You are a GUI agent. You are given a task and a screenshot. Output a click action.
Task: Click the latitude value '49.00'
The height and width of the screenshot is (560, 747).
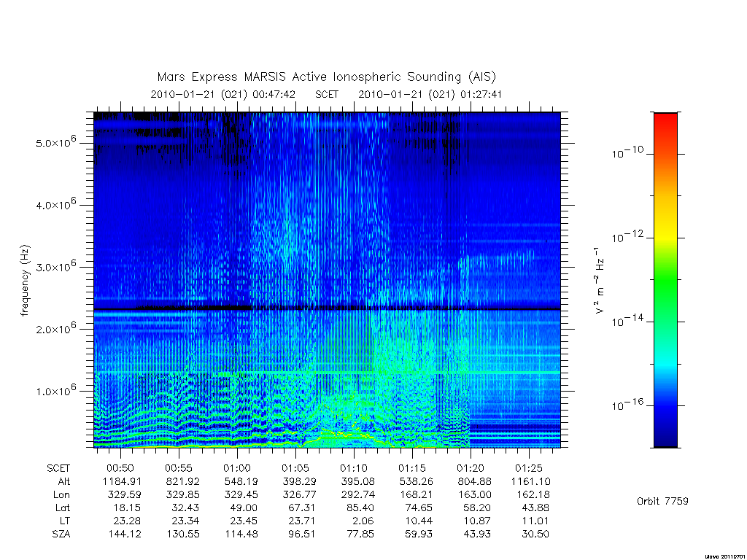pyautogui.click(x=244, y=507)
